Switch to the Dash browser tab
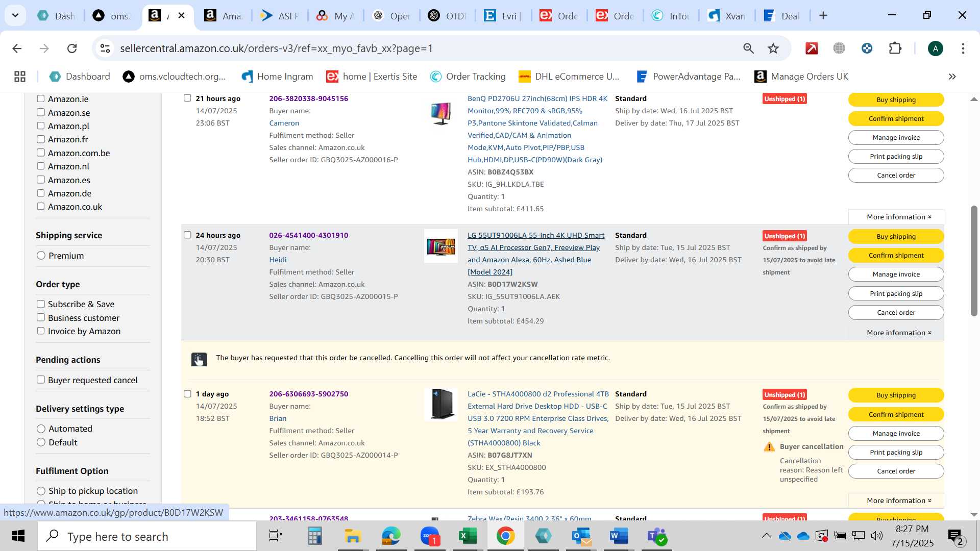Viewport: 980px width, 551px height. click(57, 16)
